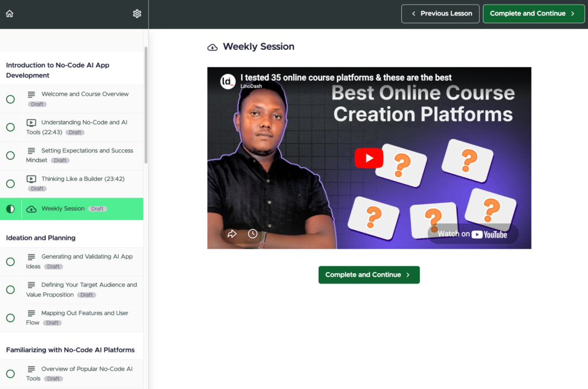
Task: Click download cloud icon beside Weekly Session heading
Action: (x=212, y=47)
